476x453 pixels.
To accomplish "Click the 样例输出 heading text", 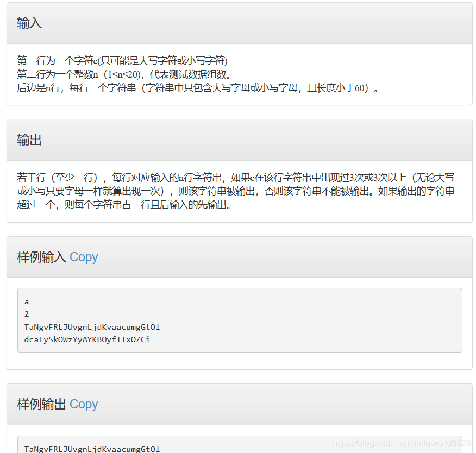I will tap(41, 404).
